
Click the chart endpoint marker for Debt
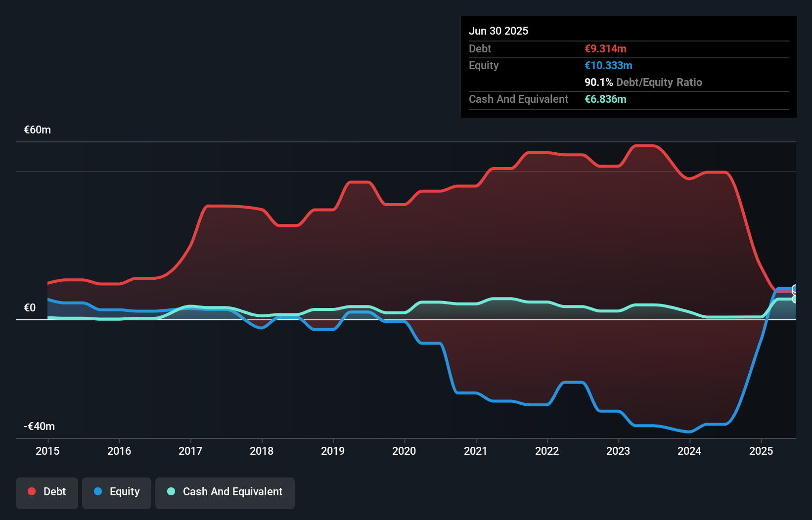pos(795,292)
